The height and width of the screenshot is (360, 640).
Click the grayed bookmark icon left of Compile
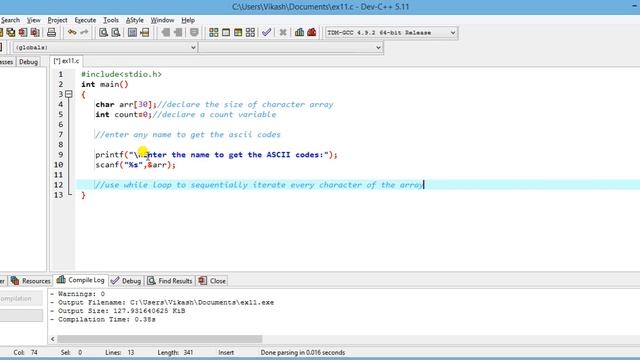pyautogui.click(x=194, y=33)
